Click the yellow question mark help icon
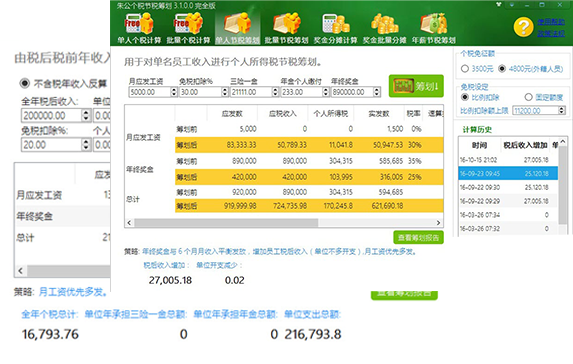Viewport: 573px width, 364px height. (x=523, y=27)
